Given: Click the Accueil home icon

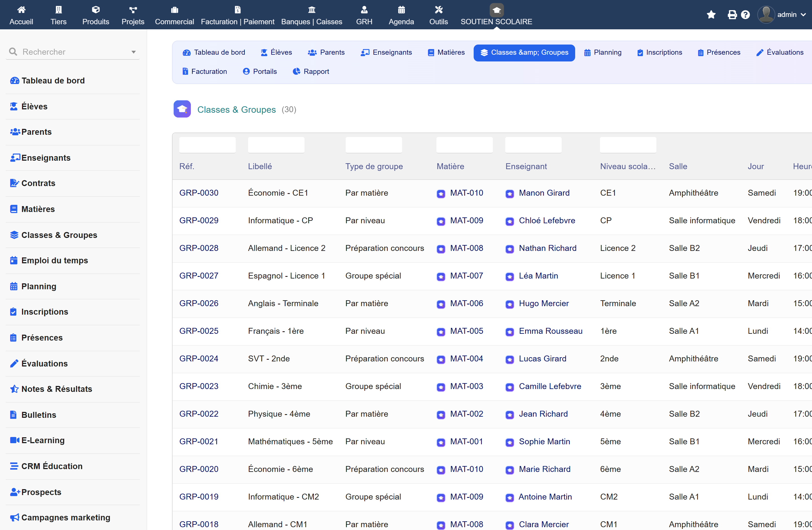Looking at the screenshot, I should coord(21,10).
